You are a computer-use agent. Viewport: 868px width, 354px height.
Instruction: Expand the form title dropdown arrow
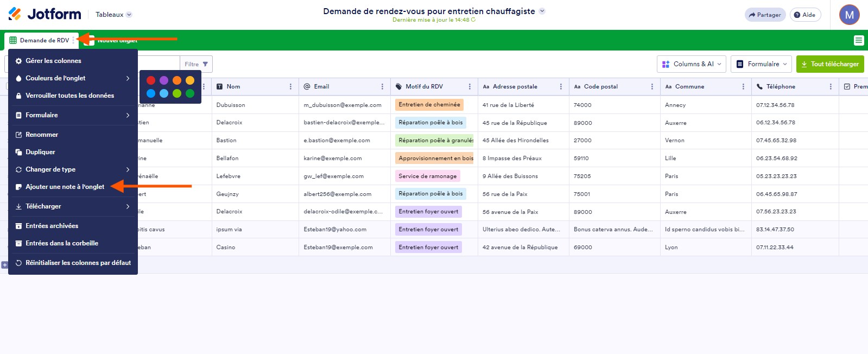tap(542, 11)
